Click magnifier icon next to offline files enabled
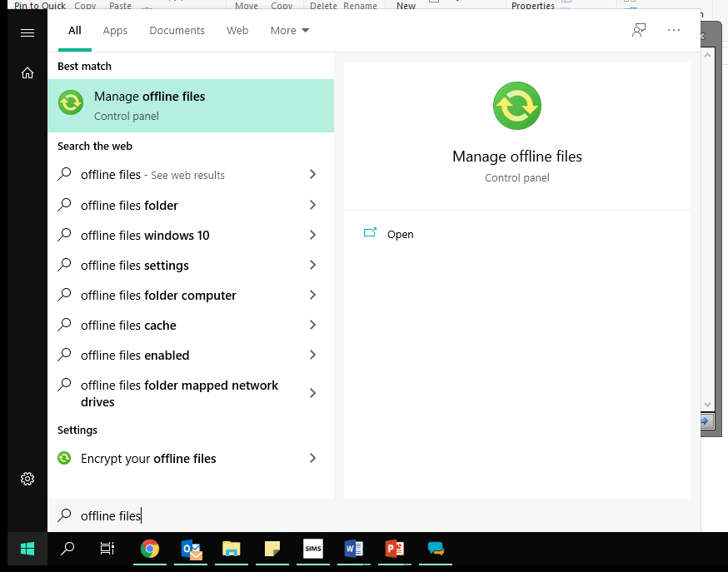 pyautogui.click(x=64, y=355)
